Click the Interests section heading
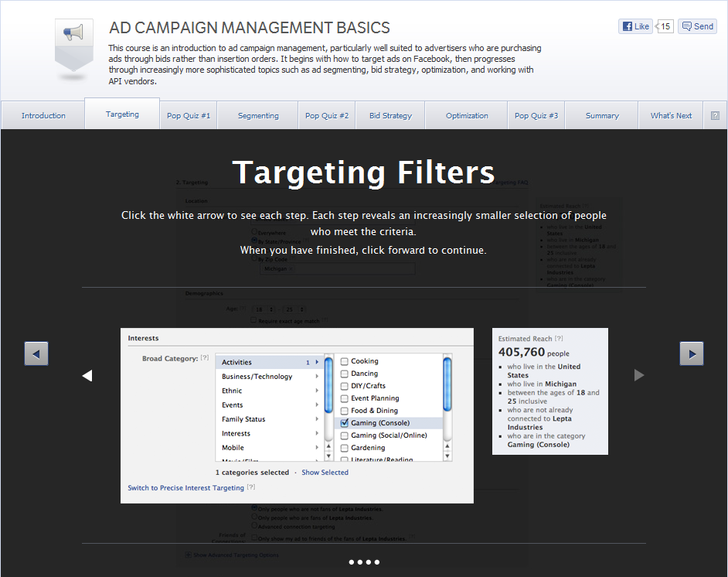 tap(143, 338)
